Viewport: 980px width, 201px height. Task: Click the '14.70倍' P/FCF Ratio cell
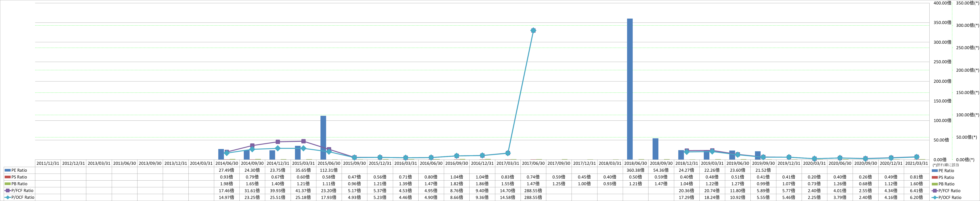[507, 191]
